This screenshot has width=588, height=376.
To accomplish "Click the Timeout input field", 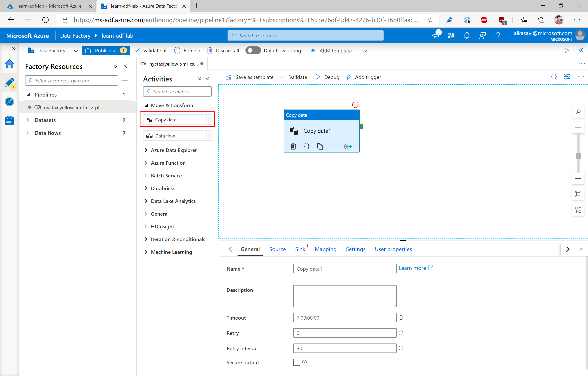I will (344, 318).
